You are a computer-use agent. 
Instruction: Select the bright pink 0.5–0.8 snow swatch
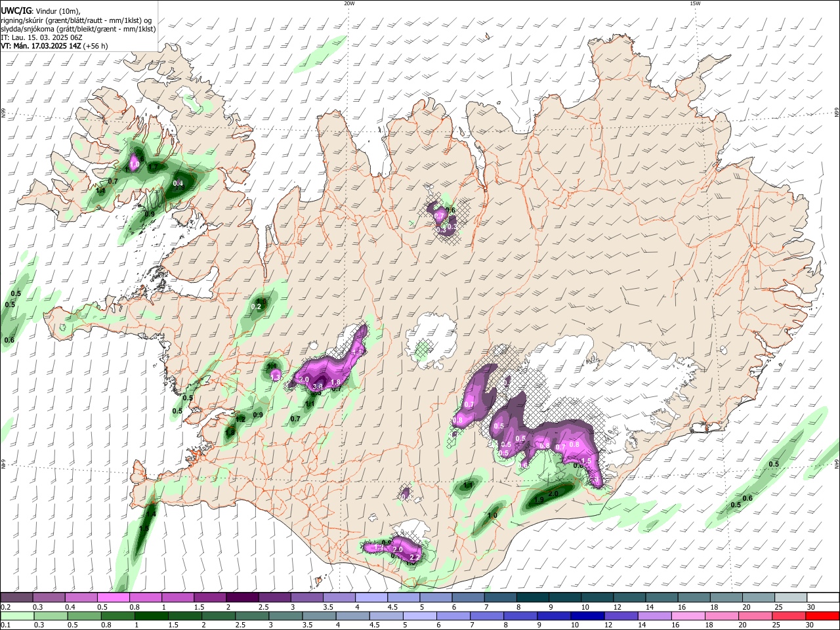[113, 598]
